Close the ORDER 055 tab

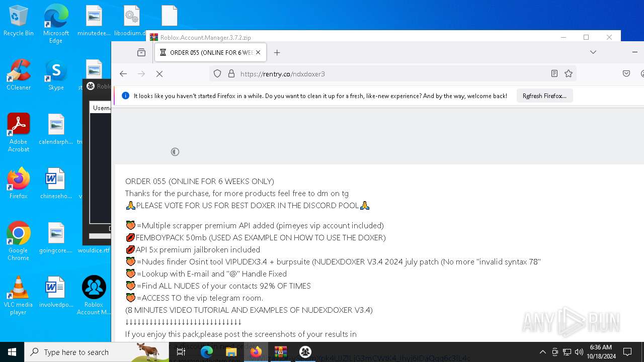tap(258, 52)
